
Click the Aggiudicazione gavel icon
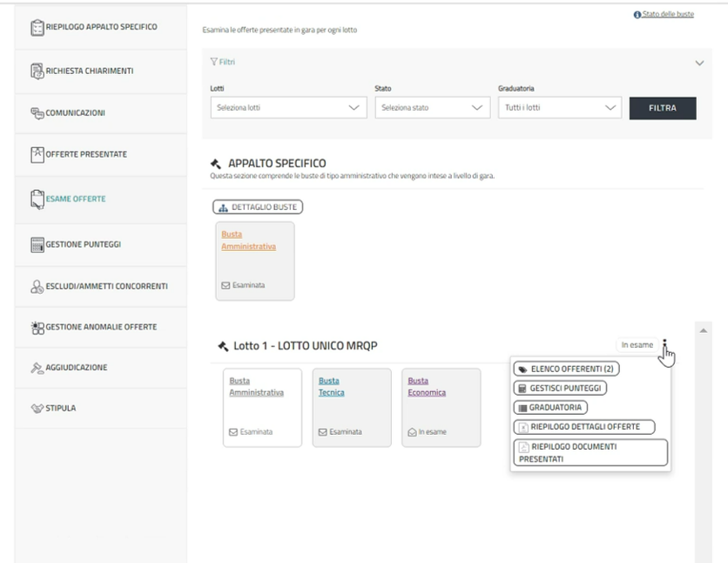(x=37, y=368)
